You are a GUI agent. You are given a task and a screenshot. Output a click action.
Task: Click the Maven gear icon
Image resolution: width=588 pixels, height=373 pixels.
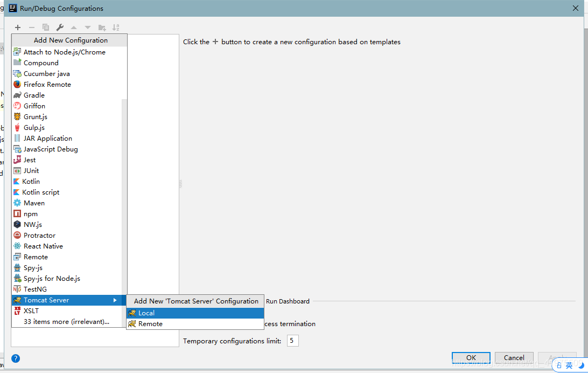pyautogui.click(x=17, y=203)
